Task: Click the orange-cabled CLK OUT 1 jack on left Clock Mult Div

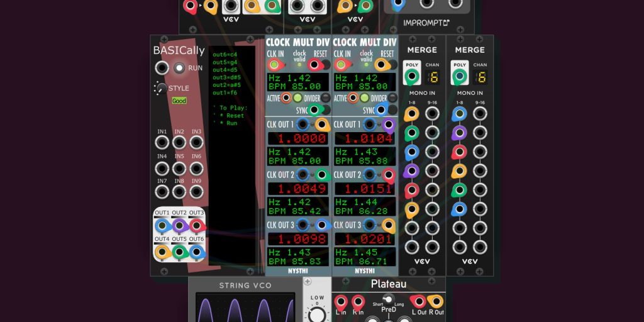Action: [x=321, y=125]
